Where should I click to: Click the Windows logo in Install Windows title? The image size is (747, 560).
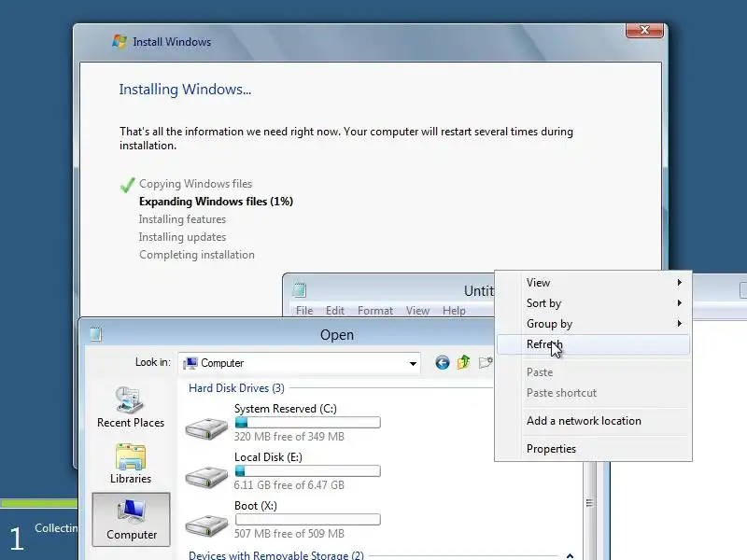tap(120, 41)
